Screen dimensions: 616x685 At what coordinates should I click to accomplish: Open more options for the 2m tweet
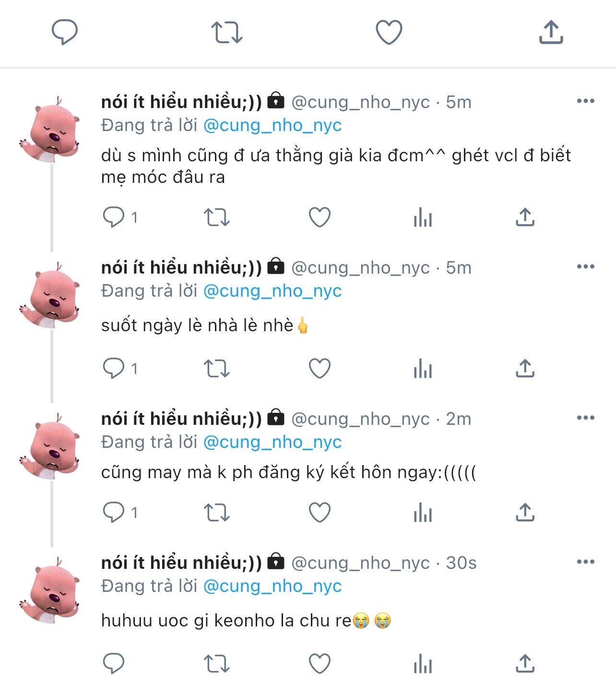coord(585,418)
